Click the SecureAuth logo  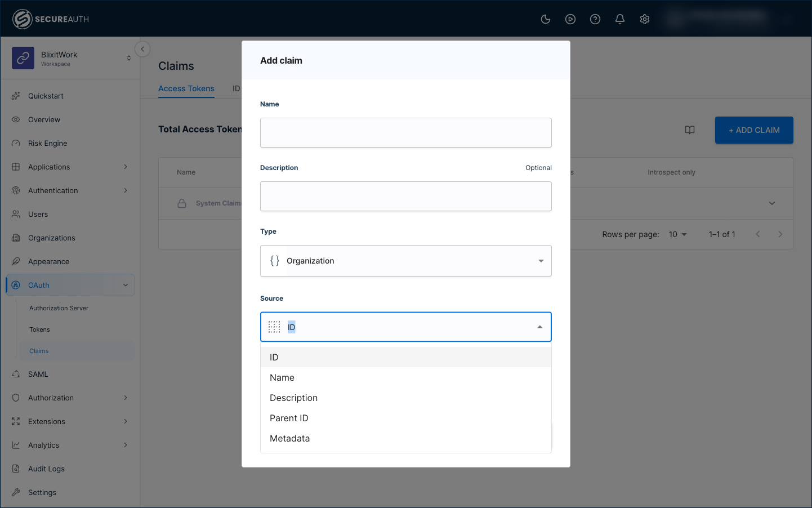[51, 19]
